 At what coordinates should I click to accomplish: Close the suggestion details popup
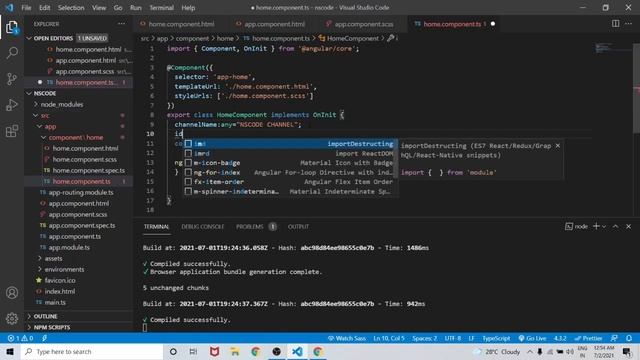(x=558, y=146)
